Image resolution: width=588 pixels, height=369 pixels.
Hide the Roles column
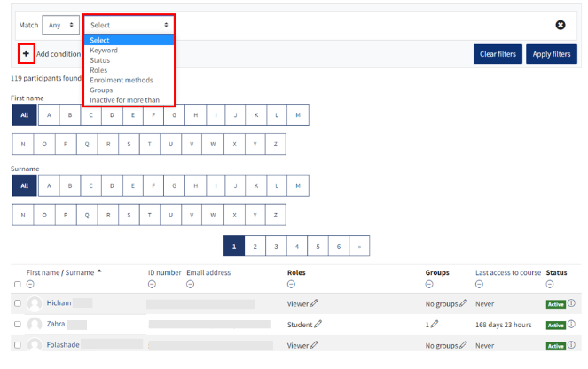pos(291,284)
